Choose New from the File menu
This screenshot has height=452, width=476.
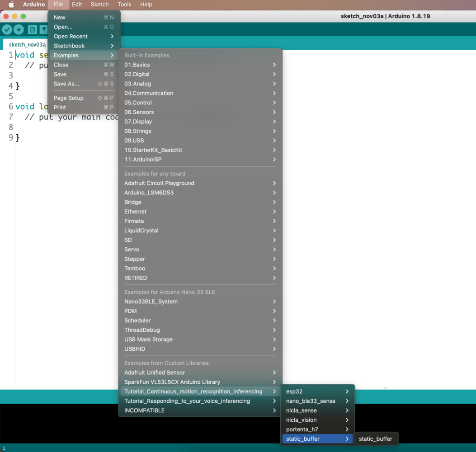[x=84, y=17]
